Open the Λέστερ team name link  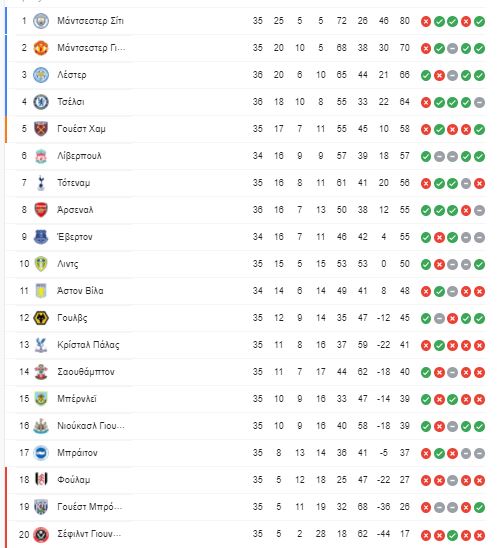point(72,75)
